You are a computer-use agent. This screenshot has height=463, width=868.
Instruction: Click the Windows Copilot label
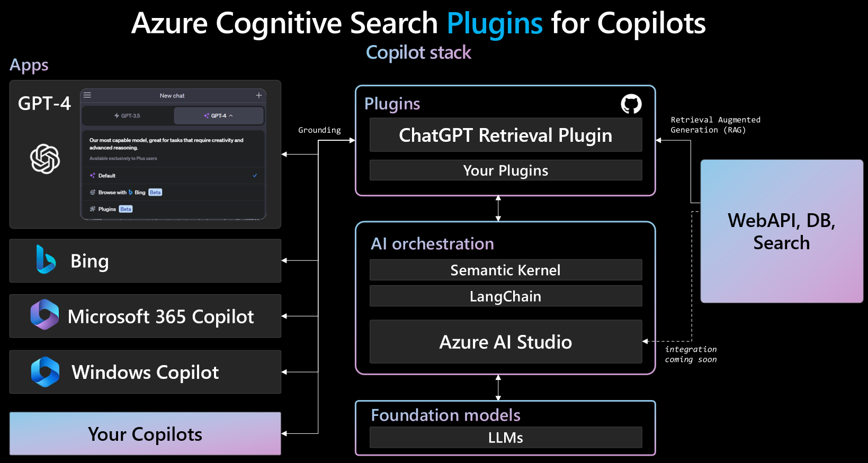[x=145, y=372]
